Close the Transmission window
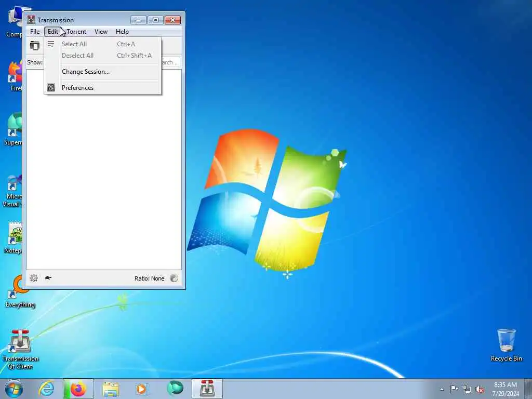 click(x=172, y=20)
